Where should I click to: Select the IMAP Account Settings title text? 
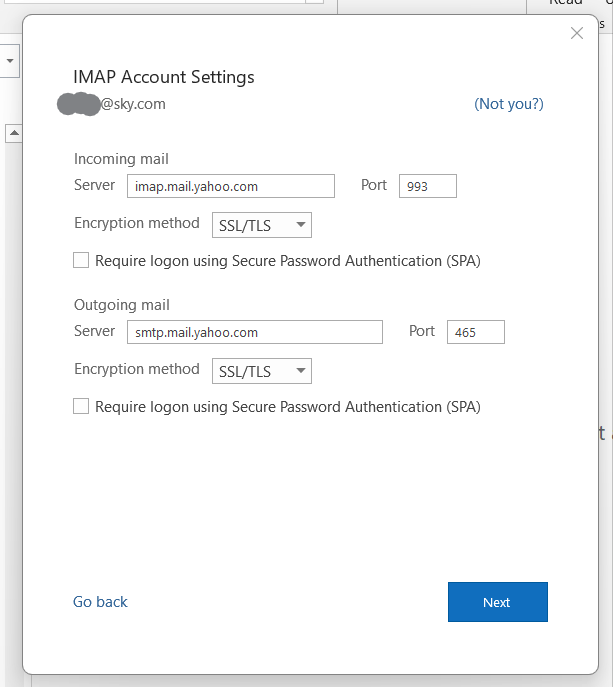163,77
